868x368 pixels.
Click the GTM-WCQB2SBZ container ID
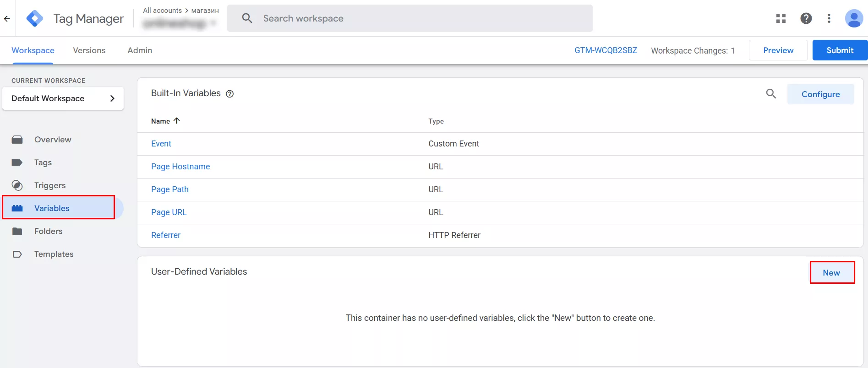click(606, 50)
